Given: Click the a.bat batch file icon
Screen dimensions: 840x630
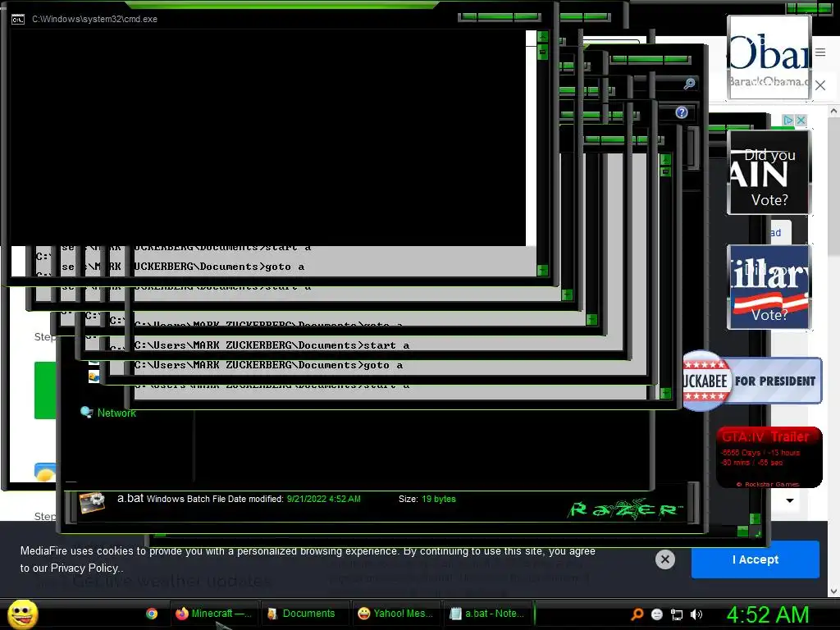Looking at the screenshot, I should [92, 503].
